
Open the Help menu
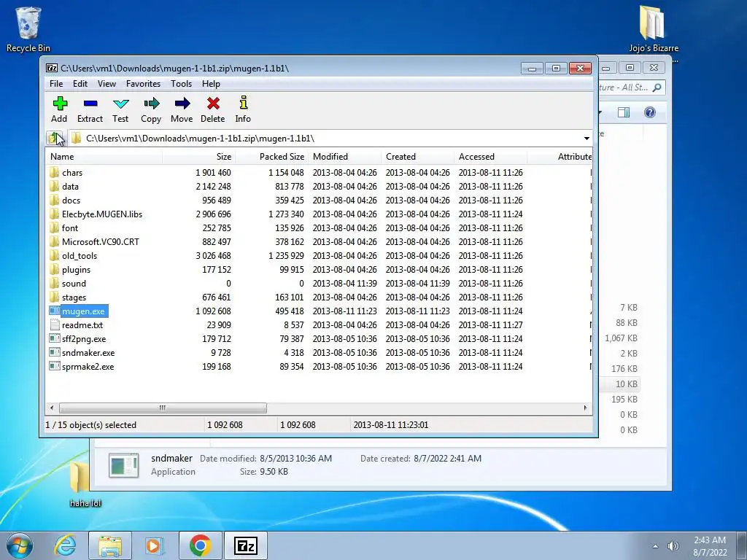(x=211, y=84)
